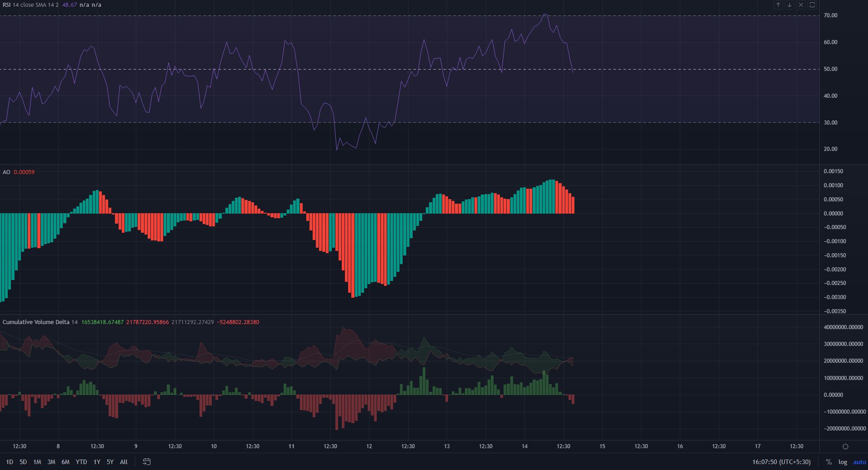The width and height of the screenshot is (868, 470).
Task: Show the All date range
Action: [124, 462]
